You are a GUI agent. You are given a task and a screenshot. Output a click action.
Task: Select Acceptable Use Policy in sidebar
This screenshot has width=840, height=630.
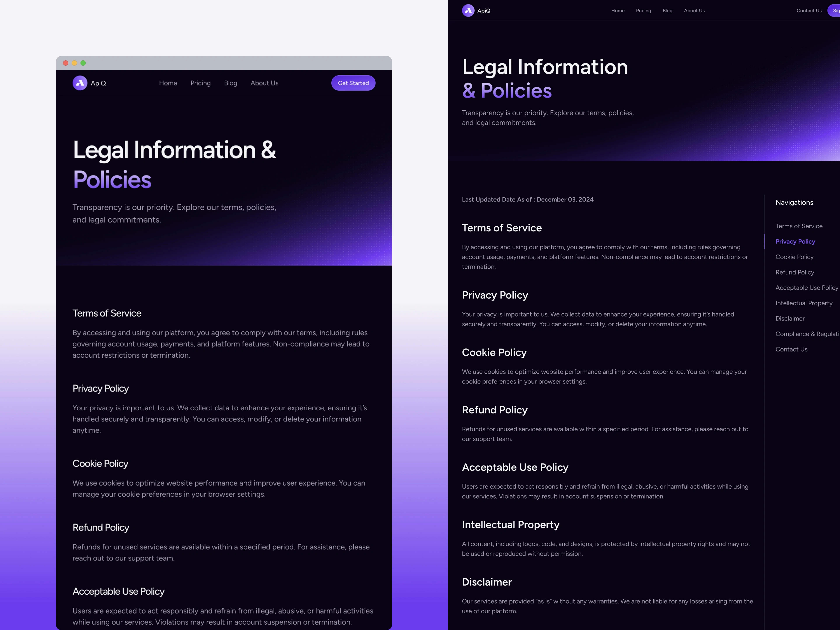[x=806, y=287]
